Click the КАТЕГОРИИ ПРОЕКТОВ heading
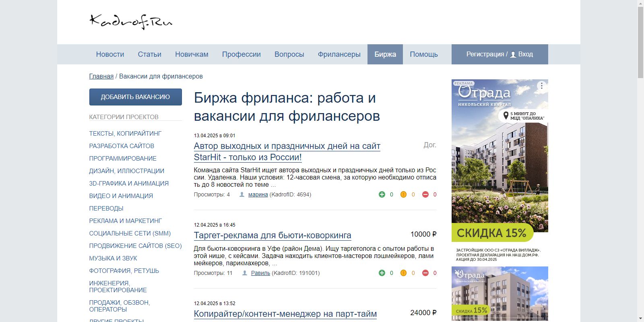The height and width of the screenshot is (322, 644). [124, 117]
